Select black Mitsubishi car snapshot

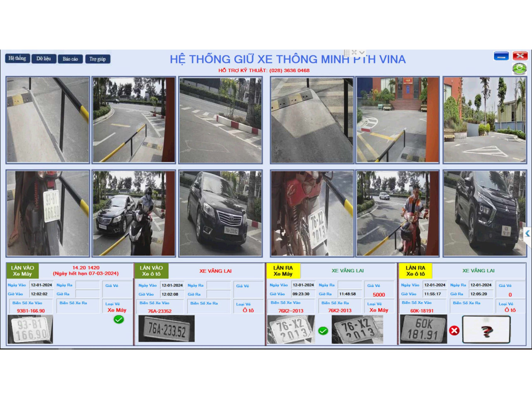(485, 213)
